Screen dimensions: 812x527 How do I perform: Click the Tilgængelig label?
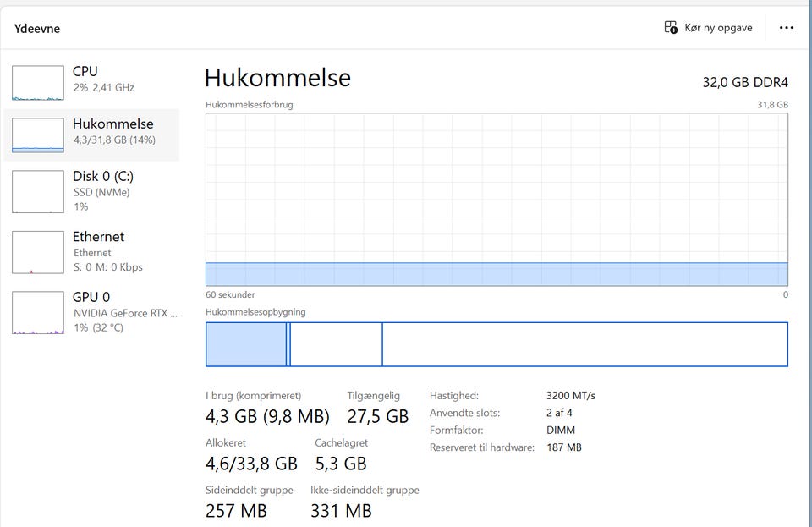(x=373, y=396)
